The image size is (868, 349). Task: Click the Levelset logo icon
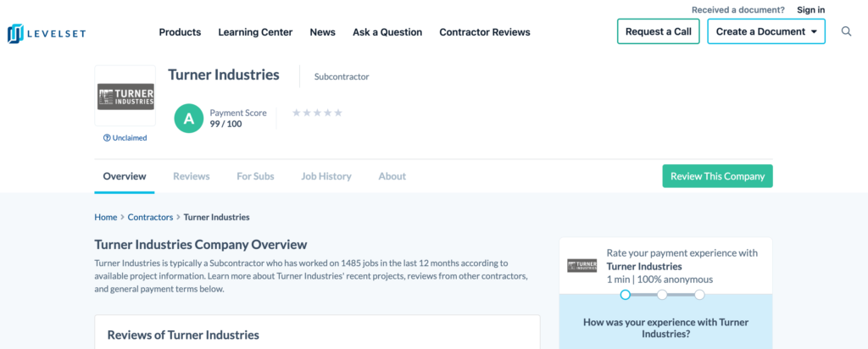(16, 33)
